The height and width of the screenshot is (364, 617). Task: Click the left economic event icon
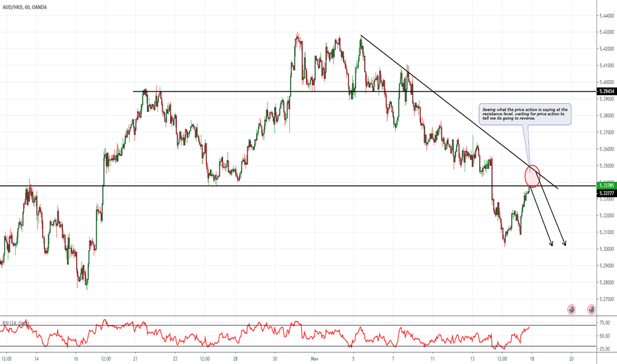click(x=572, y=309)
